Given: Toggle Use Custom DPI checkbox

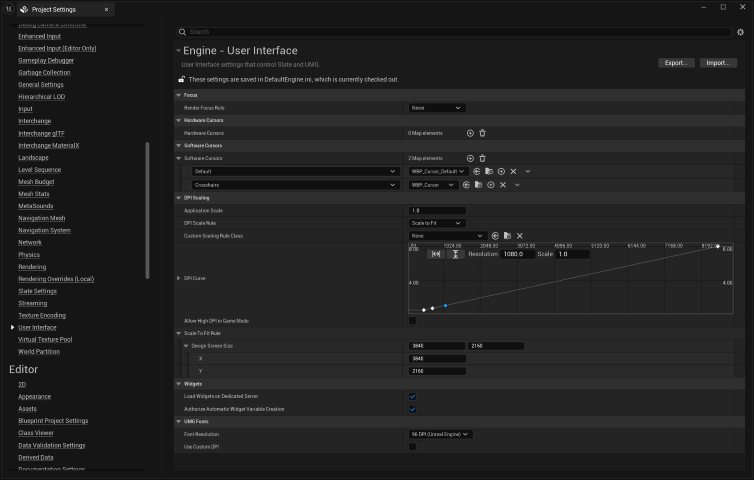Looking at the screenshot, I should coord(412,446).
